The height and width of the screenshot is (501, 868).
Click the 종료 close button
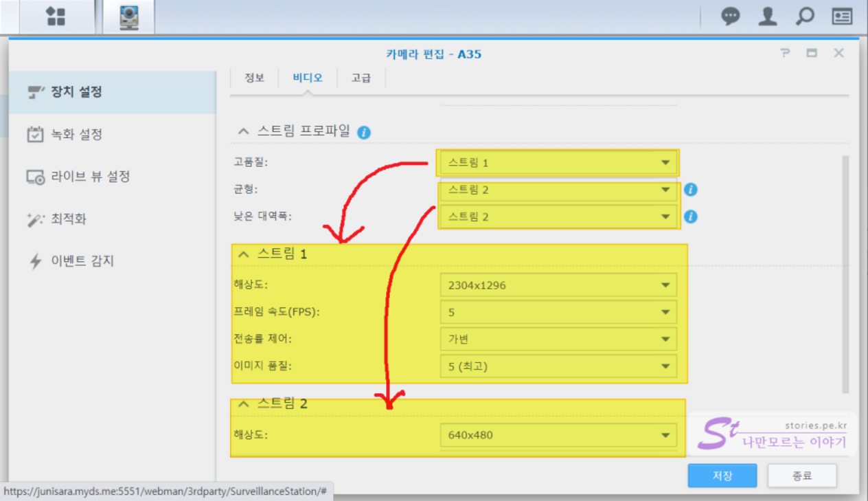tap(801, 476)
